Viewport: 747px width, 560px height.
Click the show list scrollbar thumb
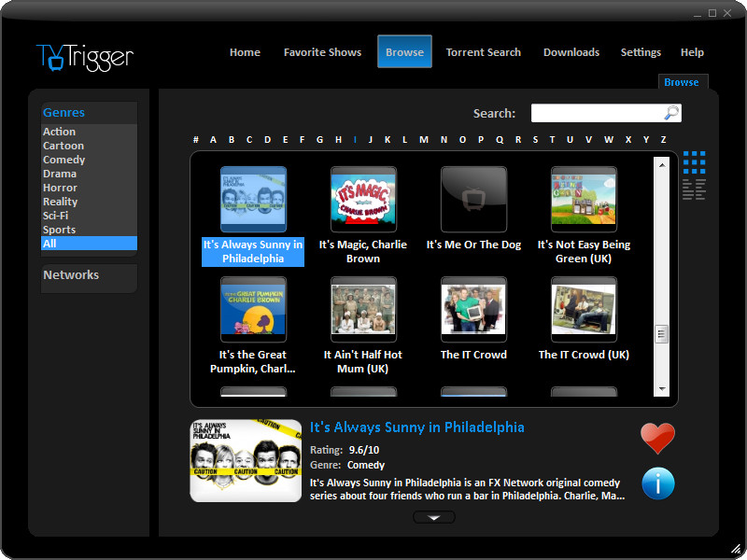662,334
